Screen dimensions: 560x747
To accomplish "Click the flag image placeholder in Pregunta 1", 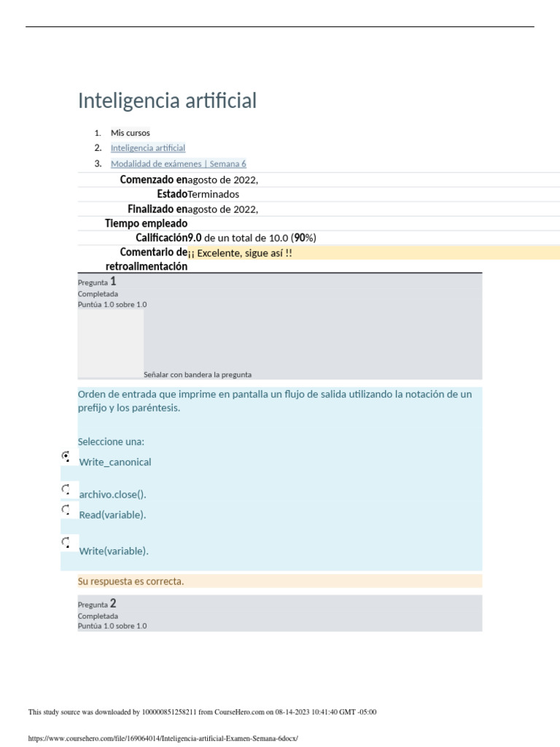I will (111, 344).
